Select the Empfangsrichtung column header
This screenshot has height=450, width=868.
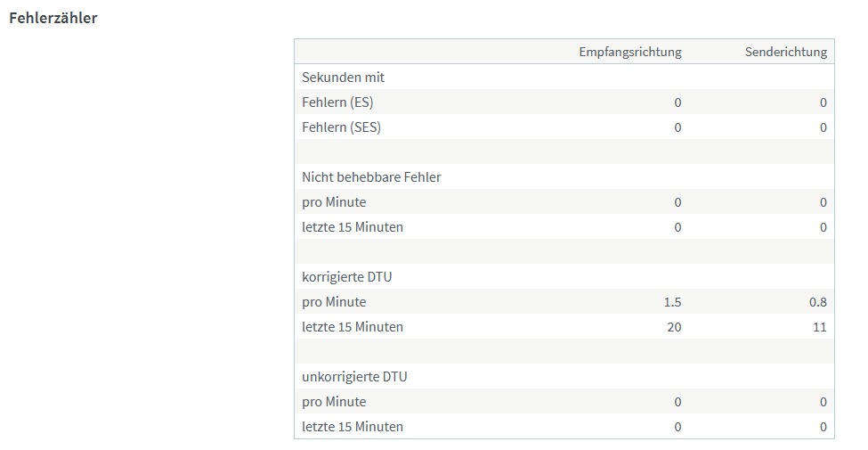tap(630, 52)
